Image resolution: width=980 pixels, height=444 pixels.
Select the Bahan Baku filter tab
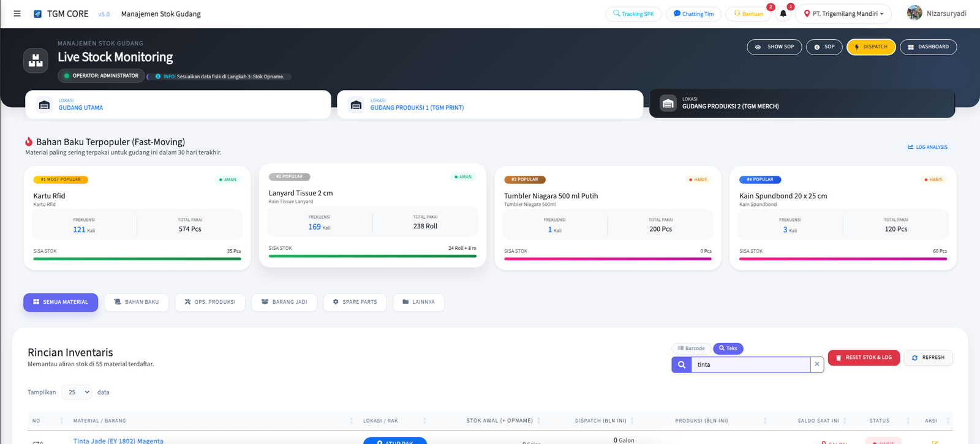pos(136,302)
